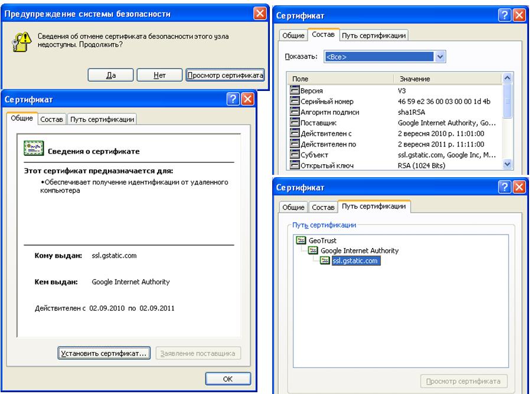Click the Просмотр сертификата button in warning
The width and height of the screenshot is (532, 394).
click(224, 74)
